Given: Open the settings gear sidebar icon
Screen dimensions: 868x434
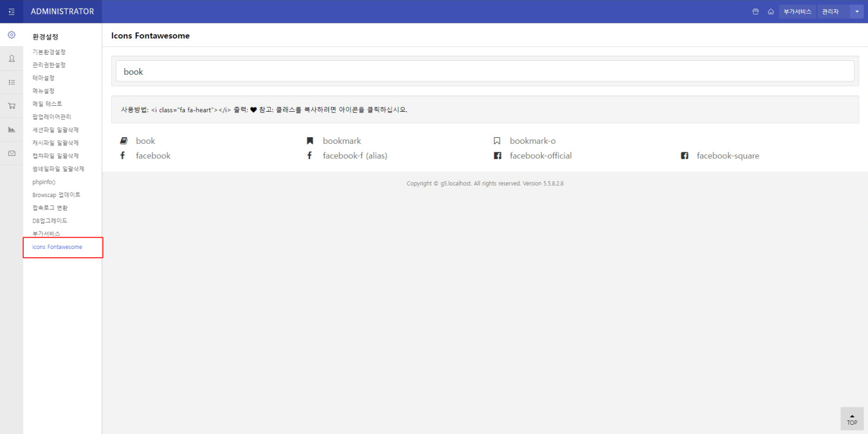Looking at the screenshot, I should [11, 35].
